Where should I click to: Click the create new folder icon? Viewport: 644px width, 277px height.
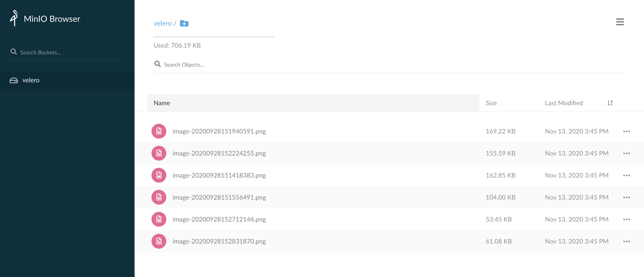(x=184, y=23)
